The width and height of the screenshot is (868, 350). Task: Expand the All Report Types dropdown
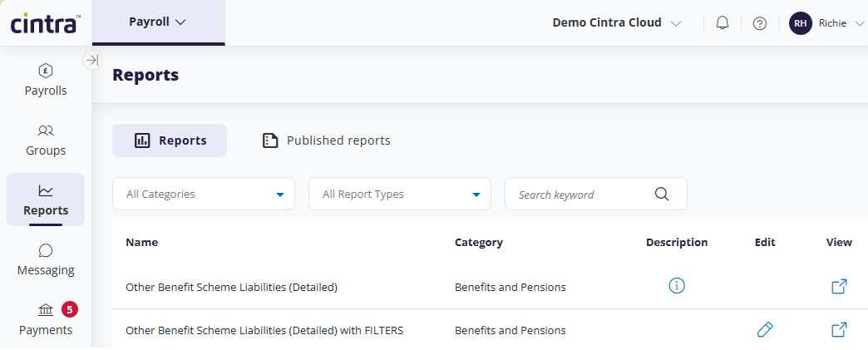tap(400, 194)
